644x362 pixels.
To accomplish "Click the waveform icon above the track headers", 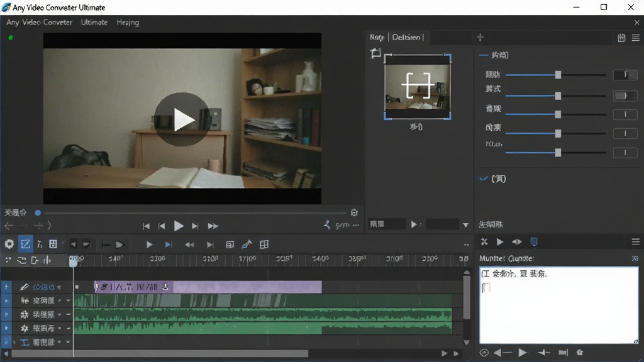I will click(48, 260).
